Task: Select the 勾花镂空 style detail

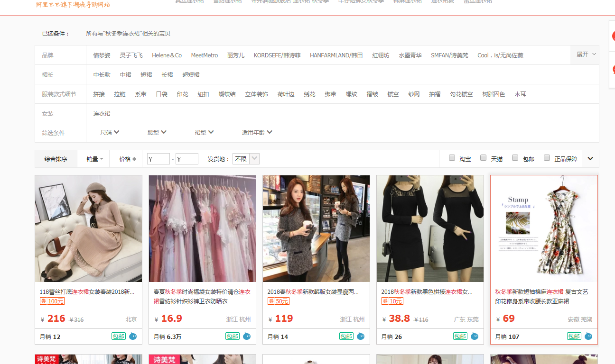Action: pos(461,94)
